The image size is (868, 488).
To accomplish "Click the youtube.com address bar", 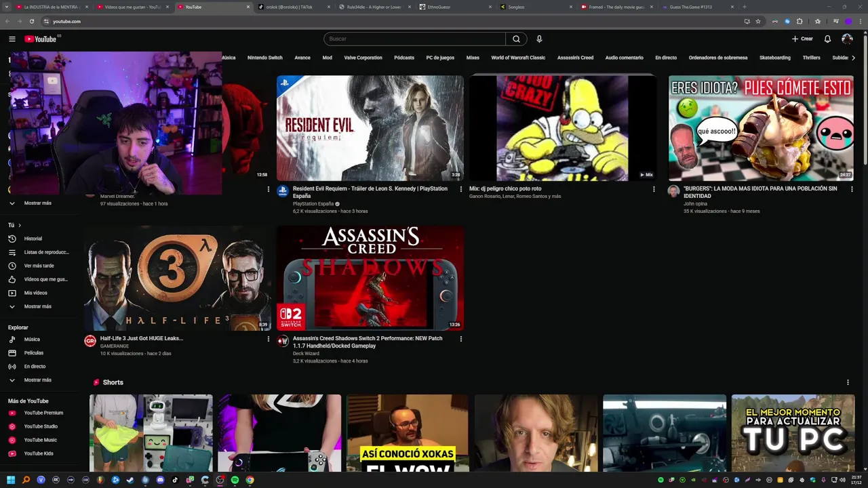I will point(393,21).
